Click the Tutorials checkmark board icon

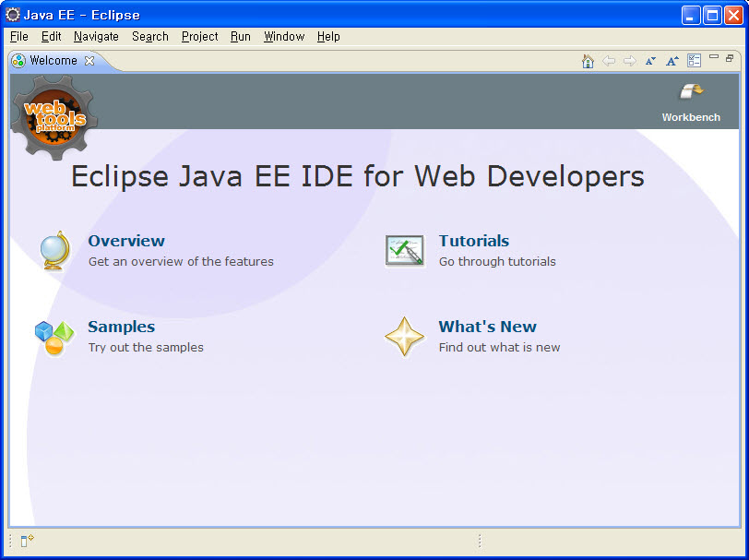[x=405, y=250]
